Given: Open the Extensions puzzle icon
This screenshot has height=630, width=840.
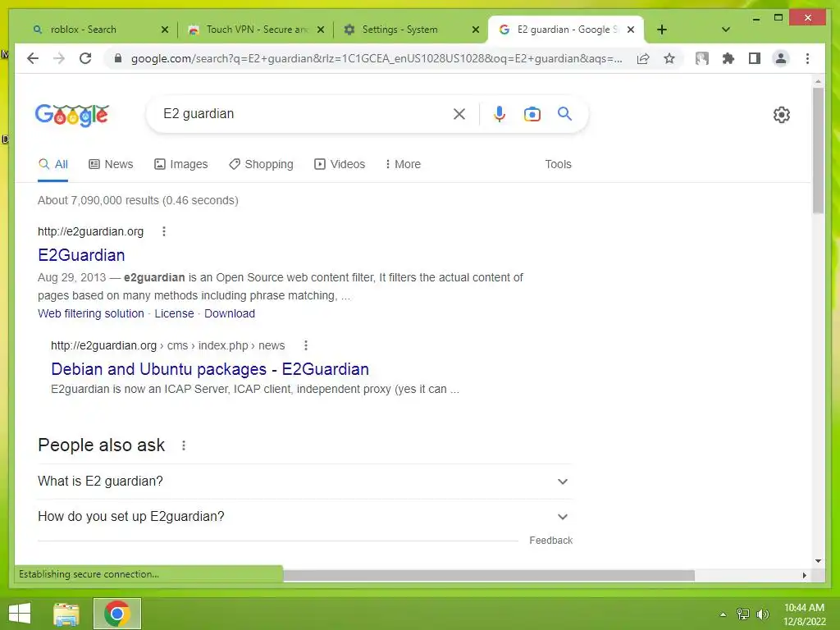Looking at the screenshot, I should 728,58.
